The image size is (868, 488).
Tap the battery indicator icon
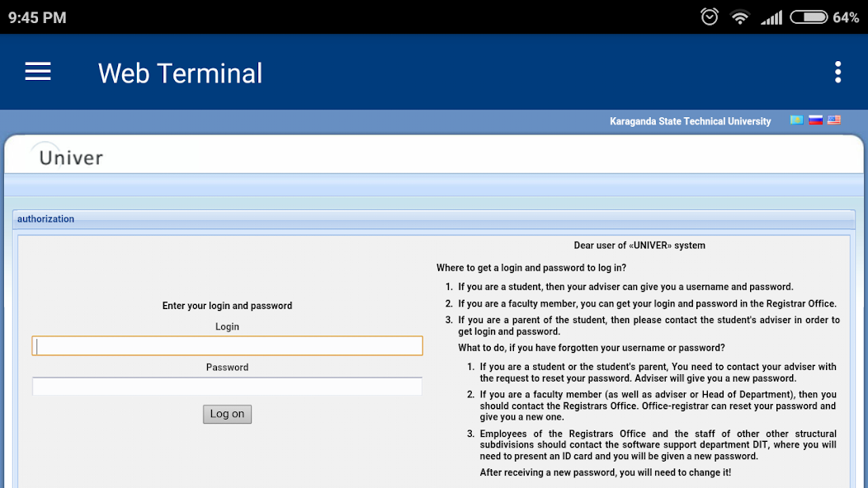coord(808,16)
